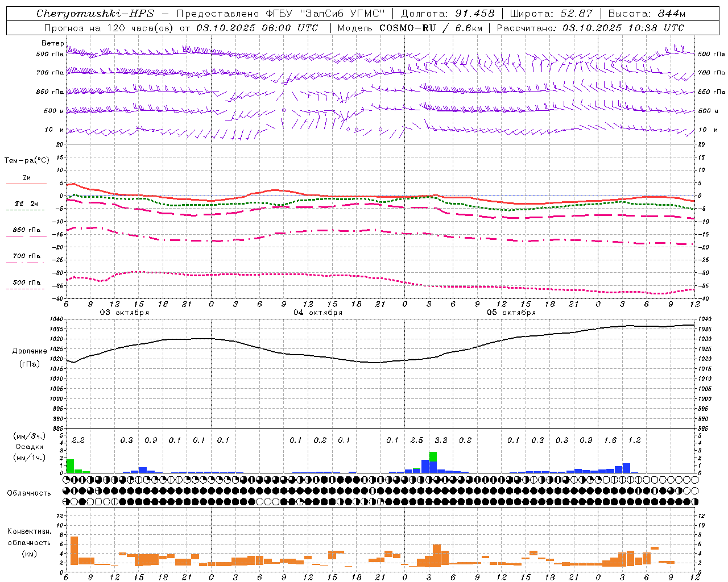
Task: Click the 3.3 precipitation total value
Action: point(441,440)
